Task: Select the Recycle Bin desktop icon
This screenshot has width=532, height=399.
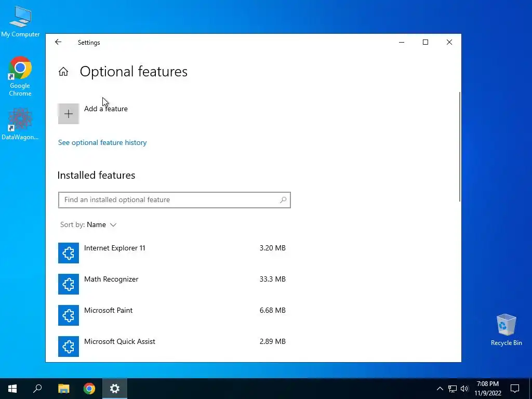Action: (506, 330)
